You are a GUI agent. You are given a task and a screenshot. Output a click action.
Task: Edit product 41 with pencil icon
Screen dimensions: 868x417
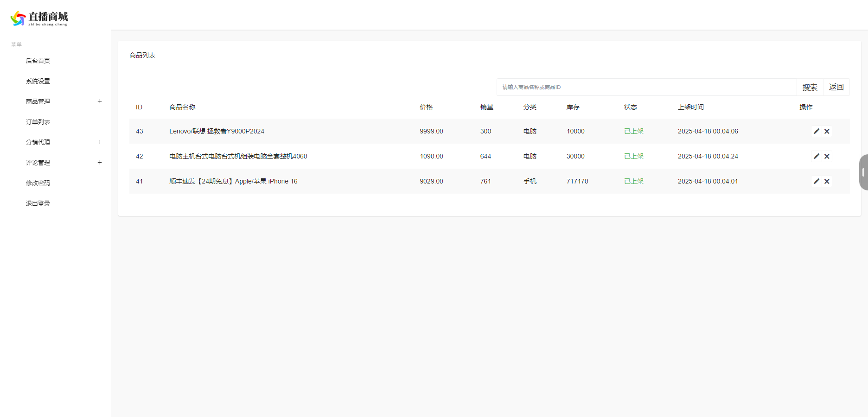pyautogui.click(x=816, y=181)
